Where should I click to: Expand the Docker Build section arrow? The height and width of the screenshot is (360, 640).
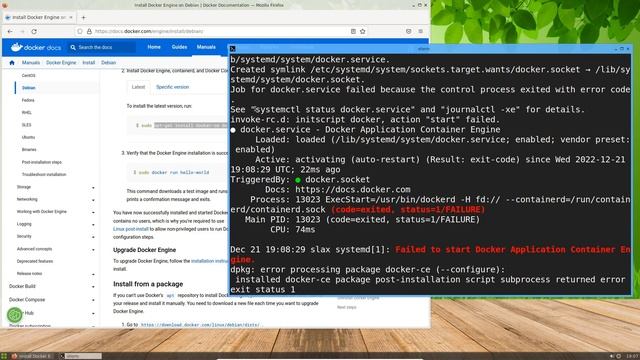pos(93,287)
